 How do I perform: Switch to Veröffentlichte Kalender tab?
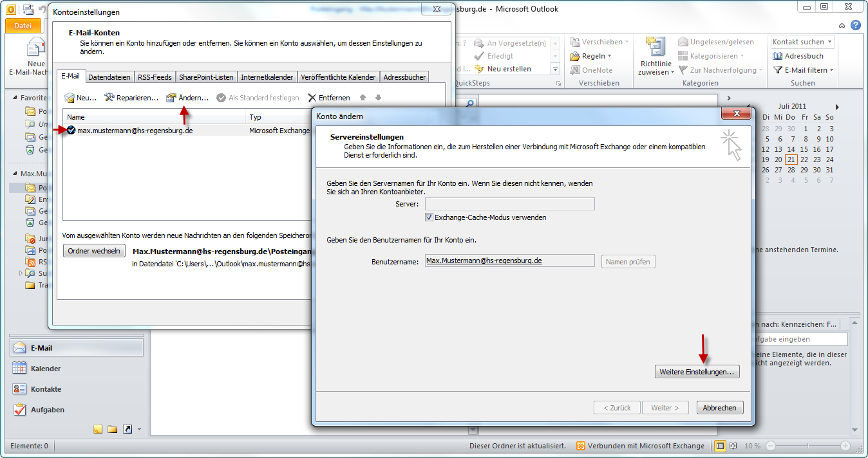(338, 77)
